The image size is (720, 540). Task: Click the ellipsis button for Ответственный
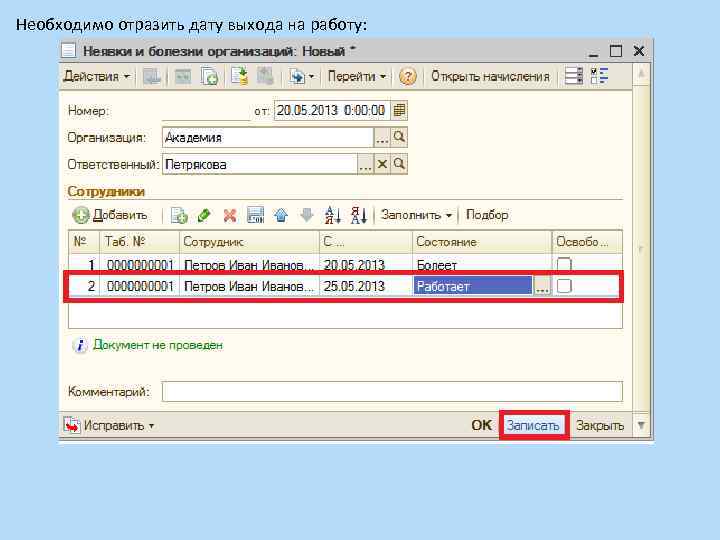[366, 164]
